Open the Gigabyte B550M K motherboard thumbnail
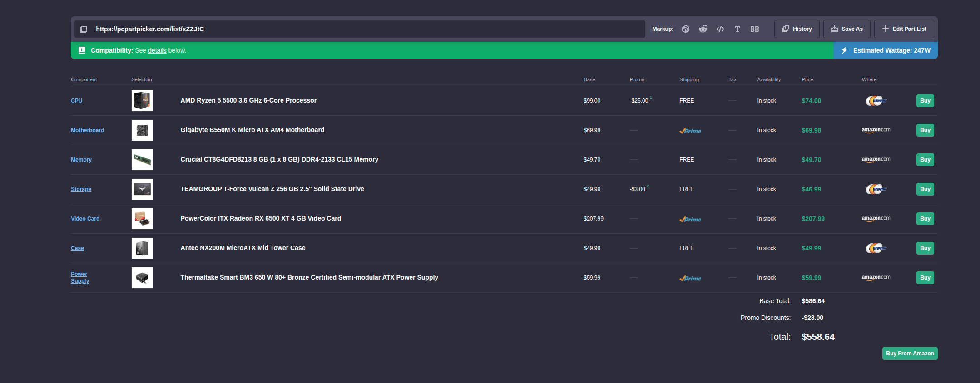Image resolution: width=980 pixels, height=383 pixels. tap(142, 130)
